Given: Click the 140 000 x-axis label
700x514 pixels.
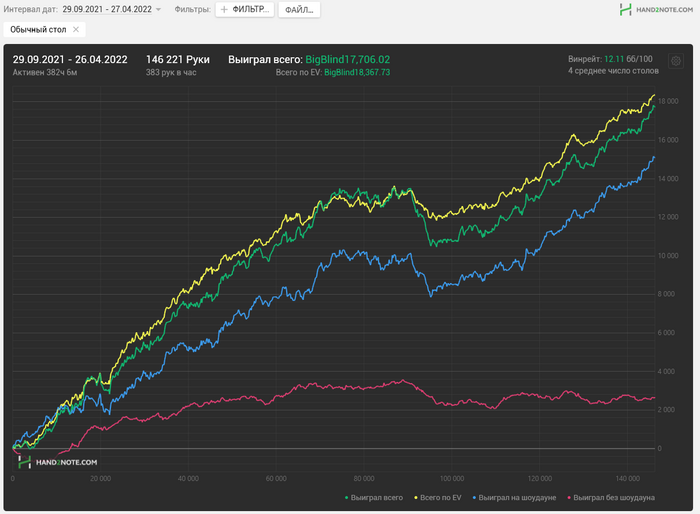Looking at the screenshot, I should point(628,479).
